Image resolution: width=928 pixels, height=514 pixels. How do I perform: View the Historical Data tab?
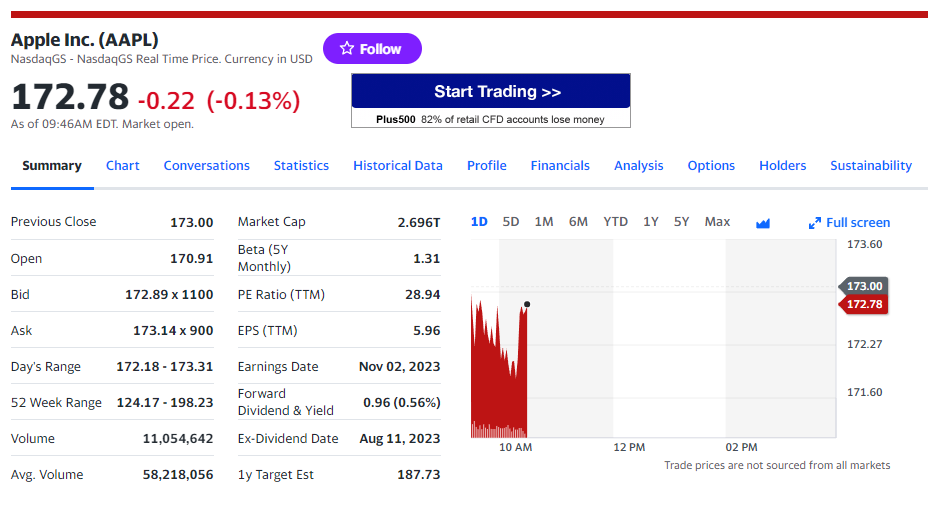coord(398,166)
